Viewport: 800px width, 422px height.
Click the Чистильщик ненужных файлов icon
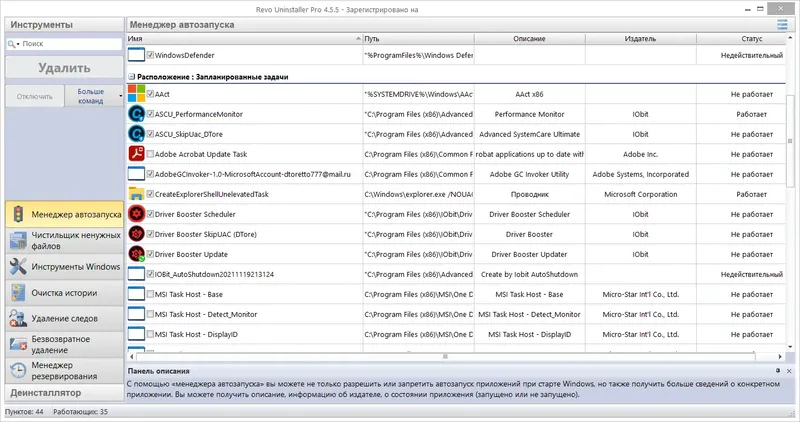18,240
